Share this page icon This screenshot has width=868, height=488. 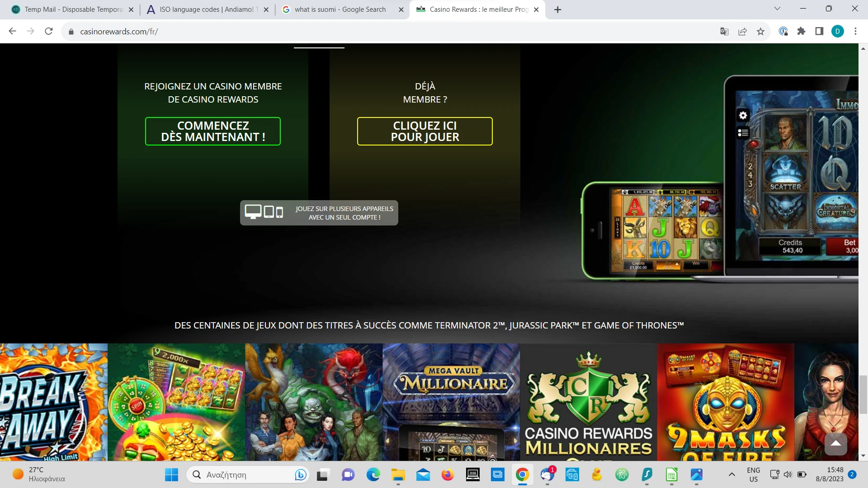(x=742, y=31)
